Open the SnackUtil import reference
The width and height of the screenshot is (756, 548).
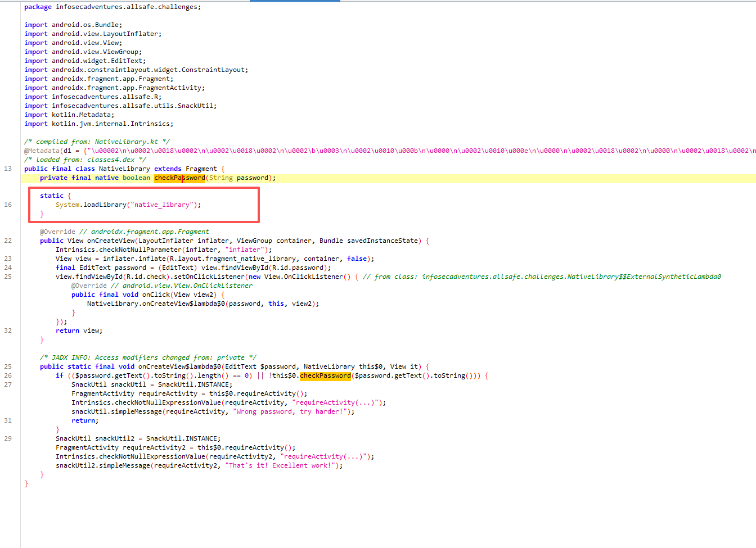(134, 106)
